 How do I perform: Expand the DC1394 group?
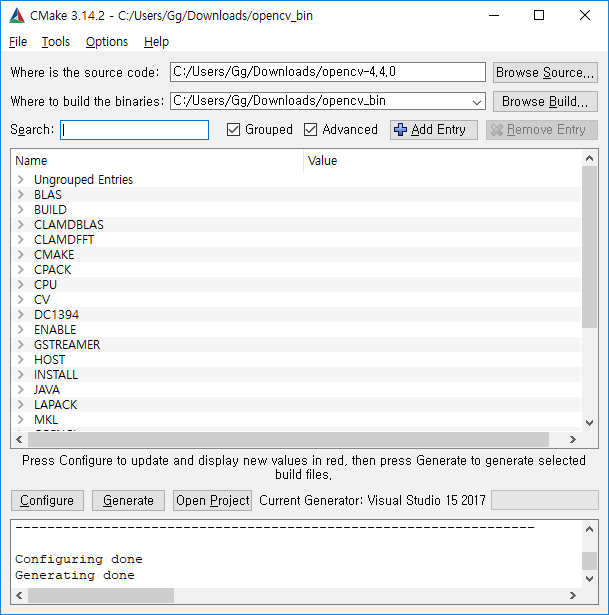click(x=21, y=315)
